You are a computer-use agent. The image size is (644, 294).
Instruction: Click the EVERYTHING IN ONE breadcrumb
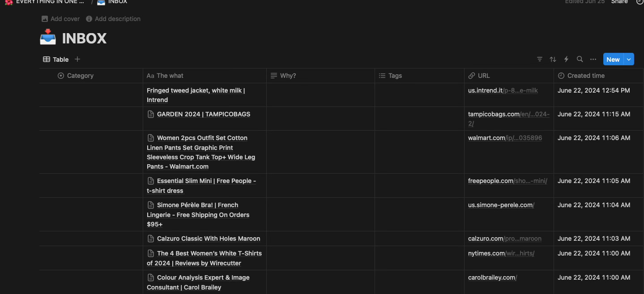click(x=45, y=2)
